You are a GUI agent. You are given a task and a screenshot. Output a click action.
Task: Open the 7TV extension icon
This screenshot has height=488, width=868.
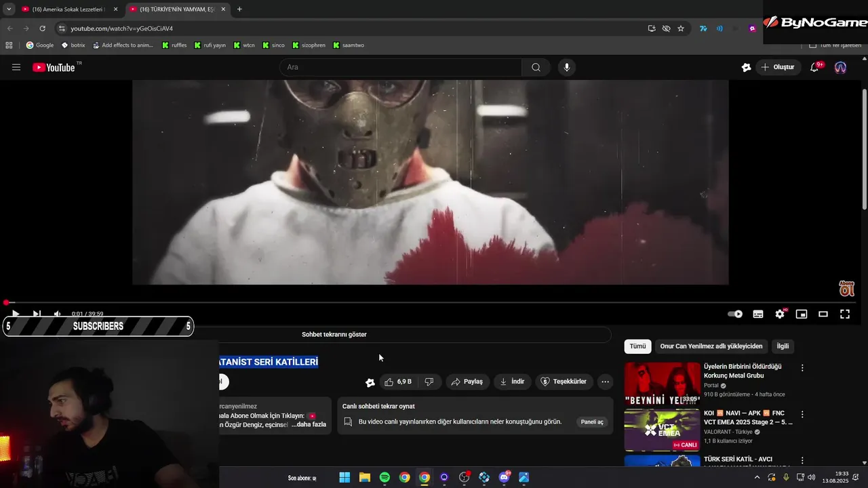[x=703, y=28]
